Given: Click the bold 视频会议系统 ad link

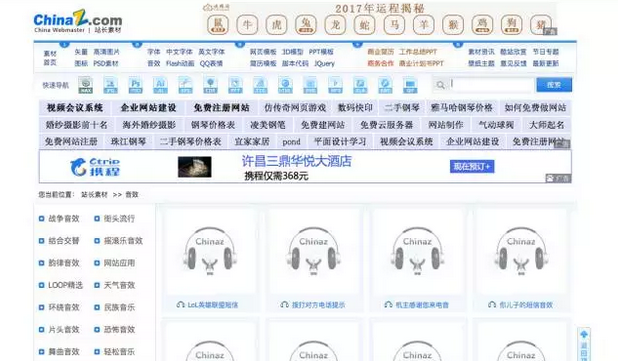Looking at the screenshot, I should (x=75, y=108).
